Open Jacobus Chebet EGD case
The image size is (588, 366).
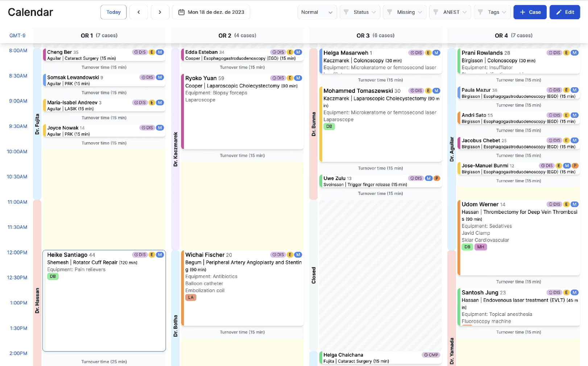coord(518,143)
